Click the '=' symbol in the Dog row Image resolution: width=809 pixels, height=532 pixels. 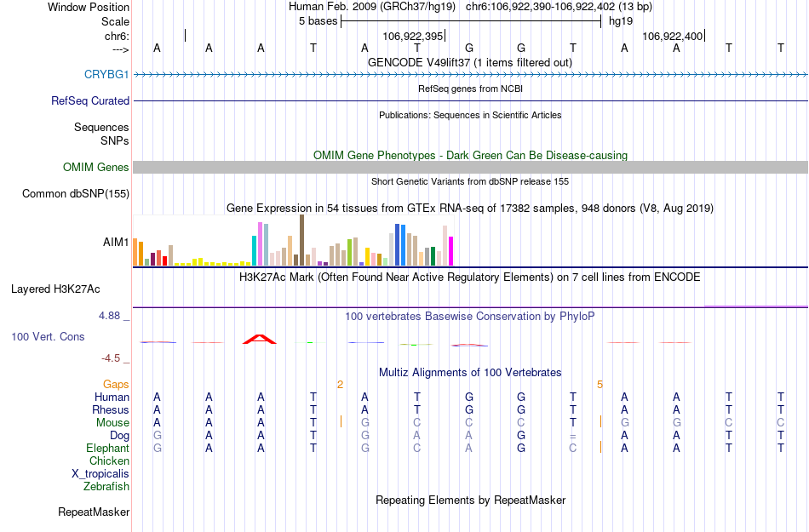pos(573,436)
